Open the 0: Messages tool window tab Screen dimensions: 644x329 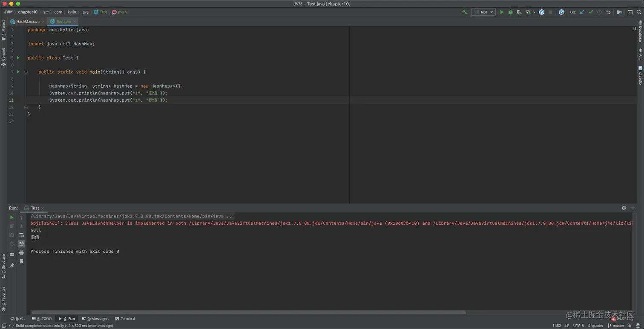pos(95,319)
